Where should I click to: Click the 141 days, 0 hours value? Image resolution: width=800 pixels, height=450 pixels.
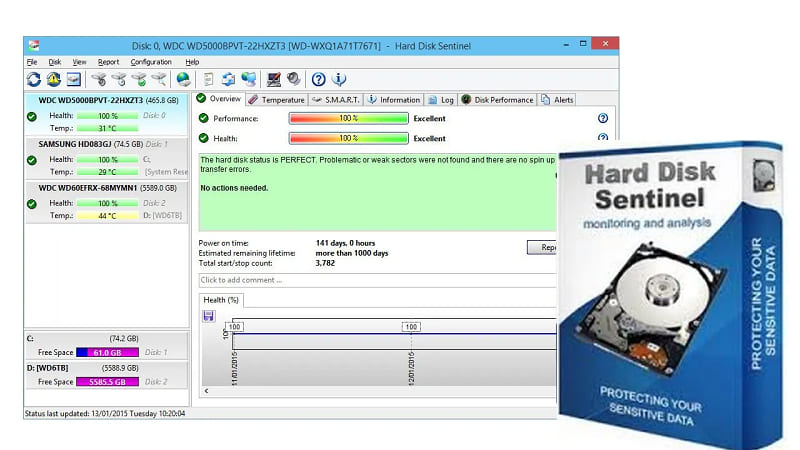(345, 243)
